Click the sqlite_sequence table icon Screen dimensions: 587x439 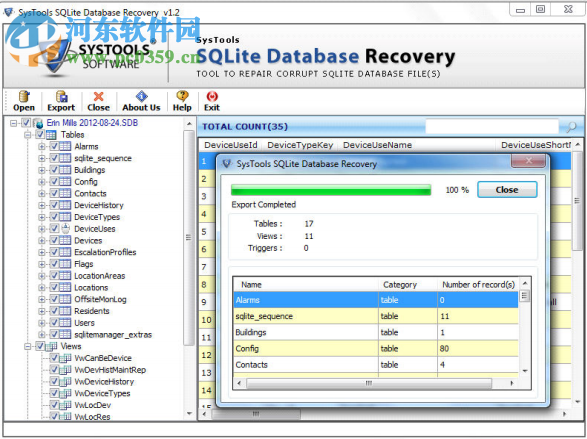65,158
